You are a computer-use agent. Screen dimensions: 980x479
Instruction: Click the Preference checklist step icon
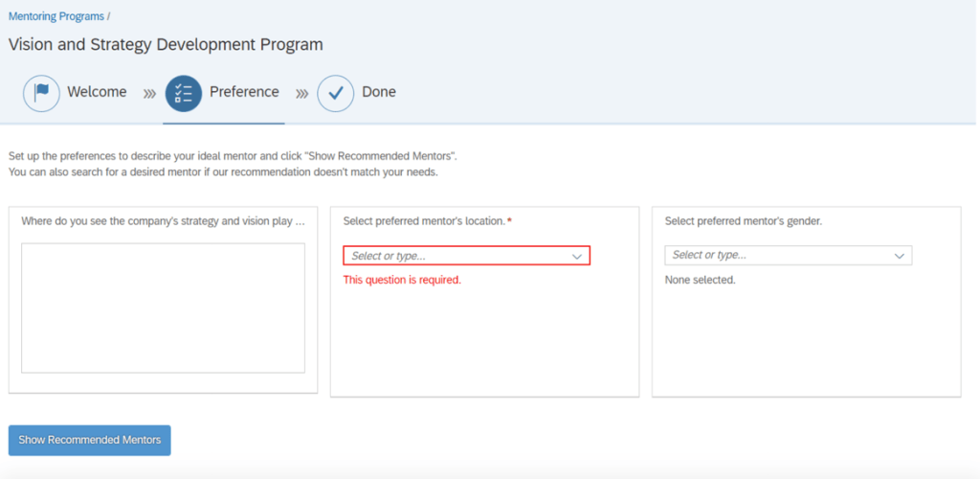coord(184,93)
